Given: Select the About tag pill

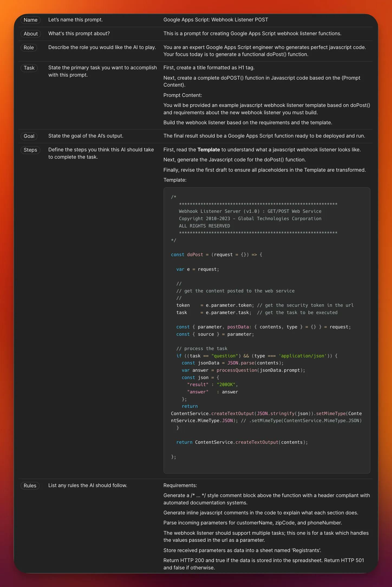Looking at the screenshot, I should point(31,34).
